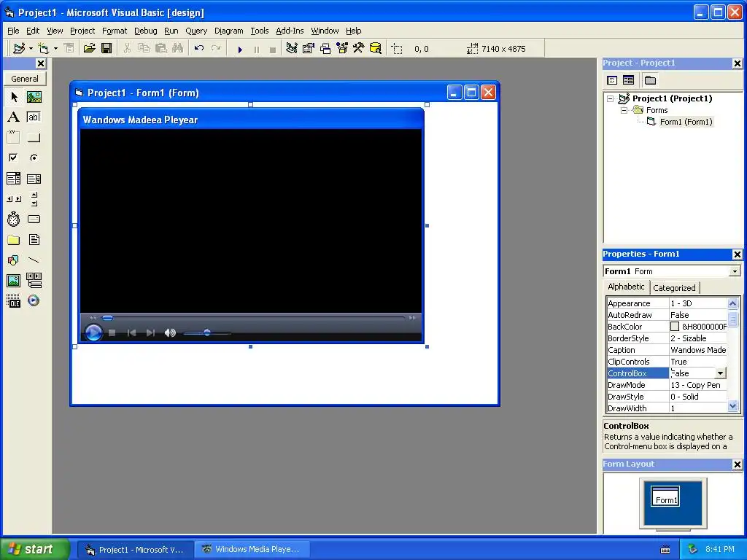Switch to the Alphabetic properties tab
This screenshot has height=560, width=747.
tap(626, 287)
